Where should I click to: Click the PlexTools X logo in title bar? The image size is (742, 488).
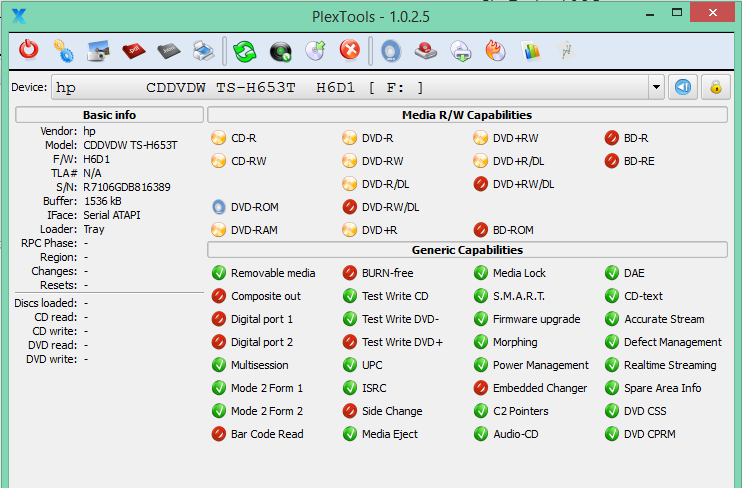coord(19,17)
